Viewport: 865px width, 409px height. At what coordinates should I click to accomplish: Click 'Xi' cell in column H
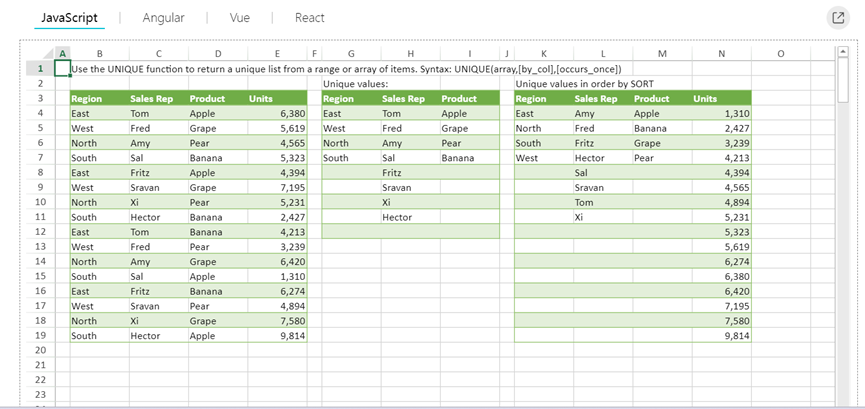click(x=411, y=203)
